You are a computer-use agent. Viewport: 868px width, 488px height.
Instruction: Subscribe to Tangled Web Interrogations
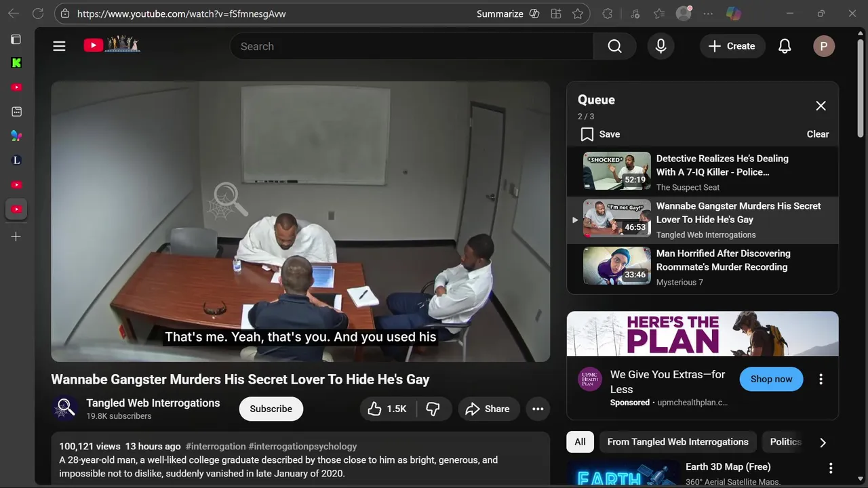tap(271, 409)
